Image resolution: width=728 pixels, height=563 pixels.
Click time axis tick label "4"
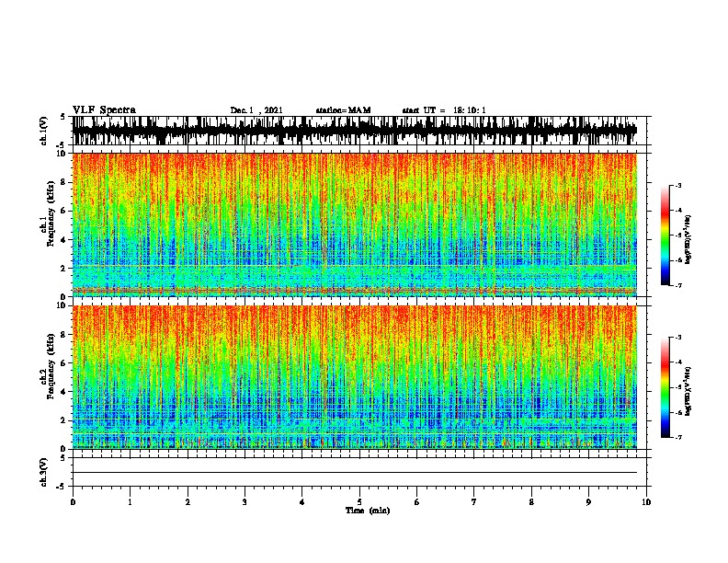[x=302, y=502]
